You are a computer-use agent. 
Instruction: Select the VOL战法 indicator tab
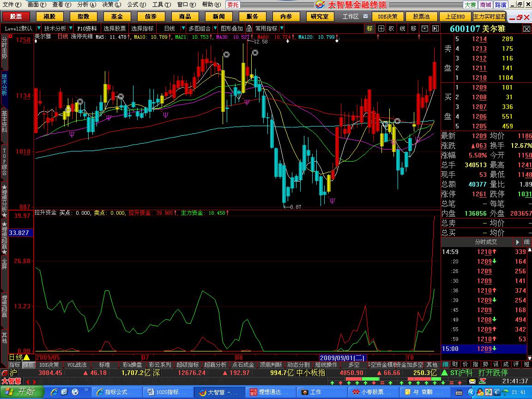click(x=77, y=365)
